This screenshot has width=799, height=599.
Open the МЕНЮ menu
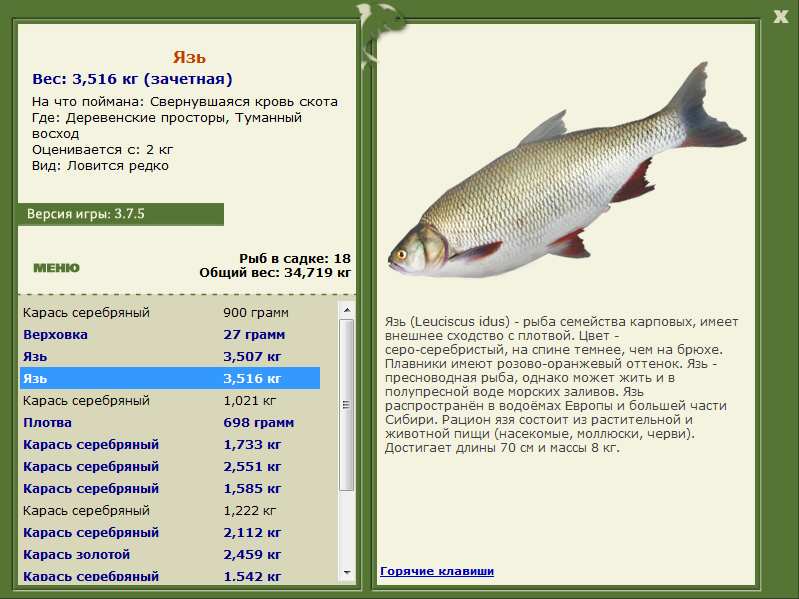point(56,268)
